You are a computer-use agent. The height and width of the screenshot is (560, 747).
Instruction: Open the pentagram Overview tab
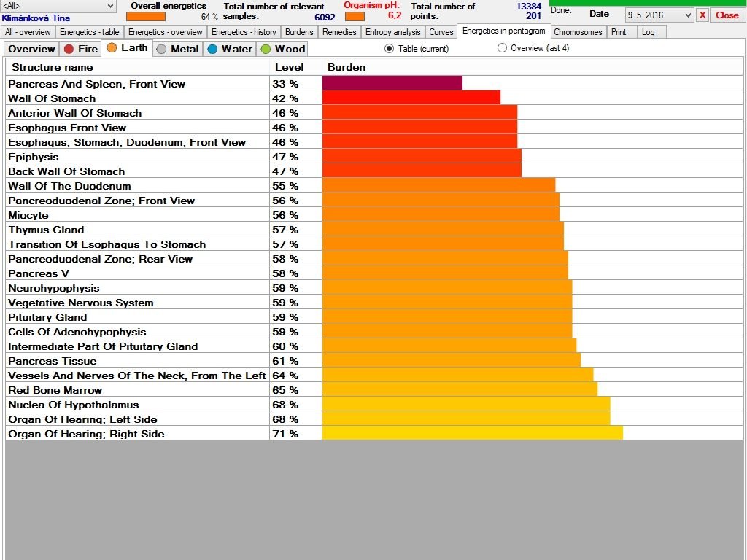tap(31, 49)
